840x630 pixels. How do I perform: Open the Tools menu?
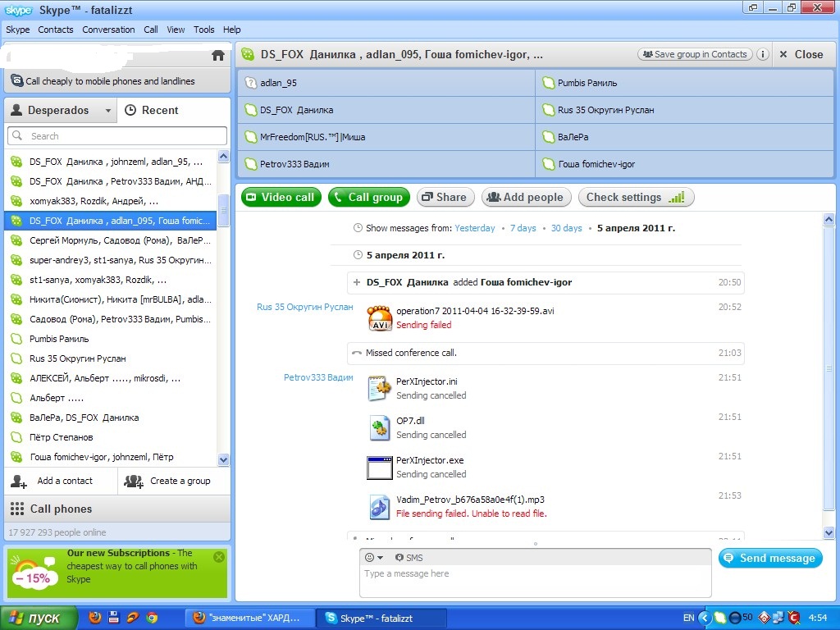(x=204, y=30)
